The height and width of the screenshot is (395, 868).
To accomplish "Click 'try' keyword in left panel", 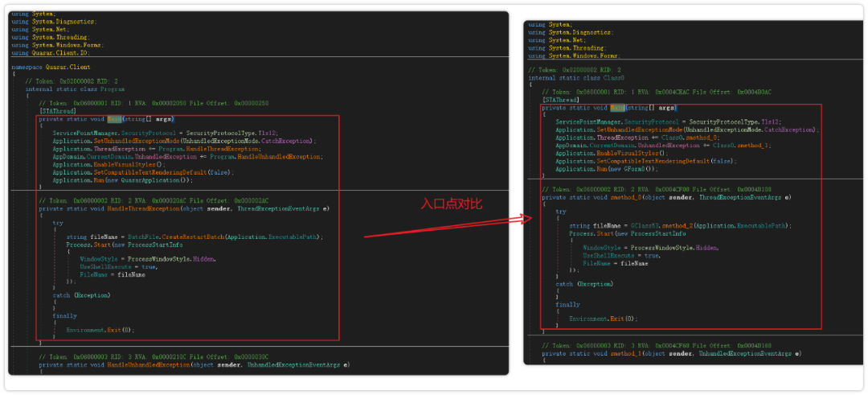I will click(x=58, y=224).
